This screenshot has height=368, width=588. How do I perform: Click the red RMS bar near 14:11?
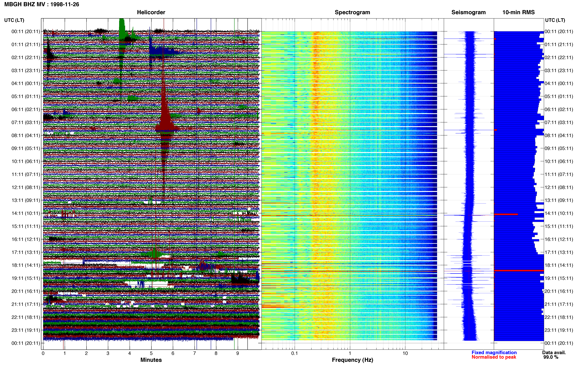(x=506, y=214)
